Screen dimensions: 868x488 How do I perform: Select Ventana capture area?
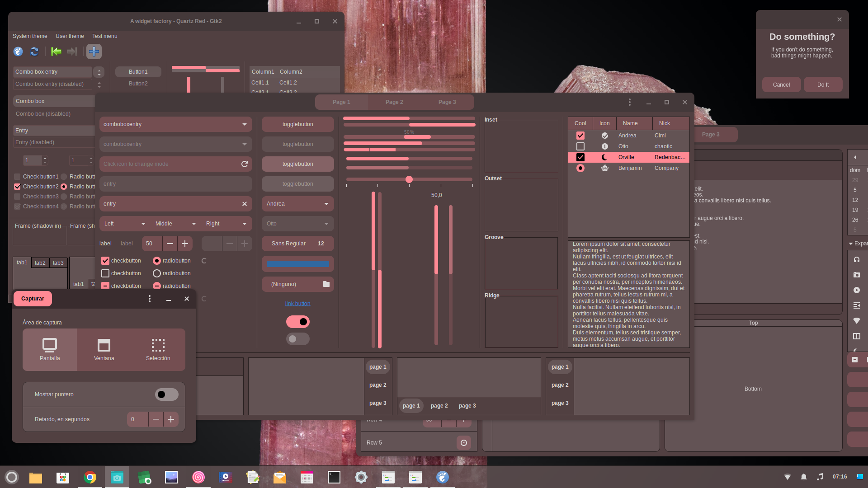click(104, 350)
